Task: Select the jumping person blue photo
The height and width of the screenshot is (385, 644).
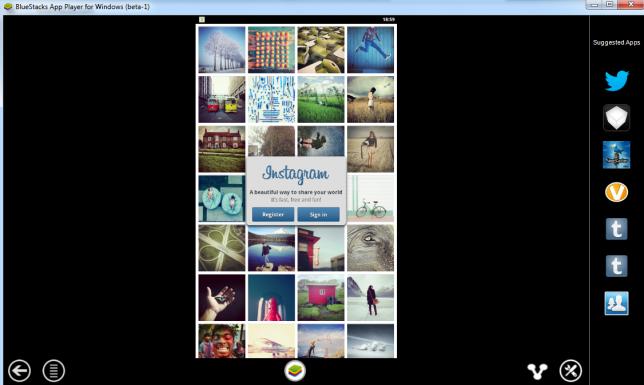Action: tap(370, 50)
